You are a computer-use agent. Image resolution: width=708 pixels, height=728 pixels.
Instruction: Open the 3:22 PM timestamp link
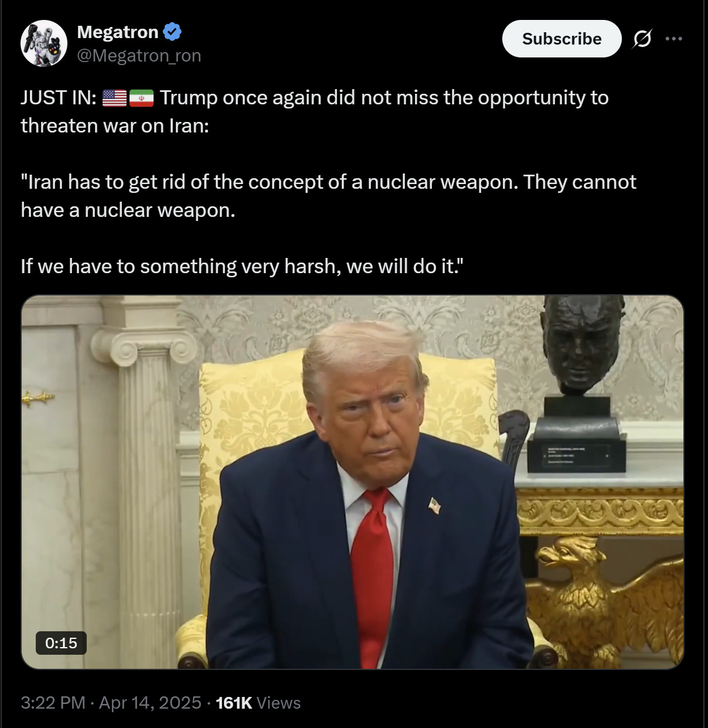pyautogui.click(x=53, y=703)
